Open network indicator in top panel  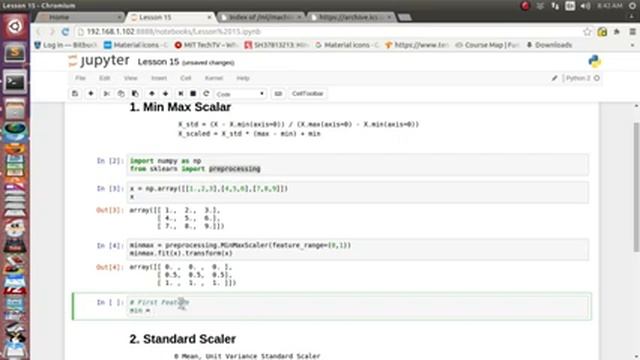pos(555,6)
